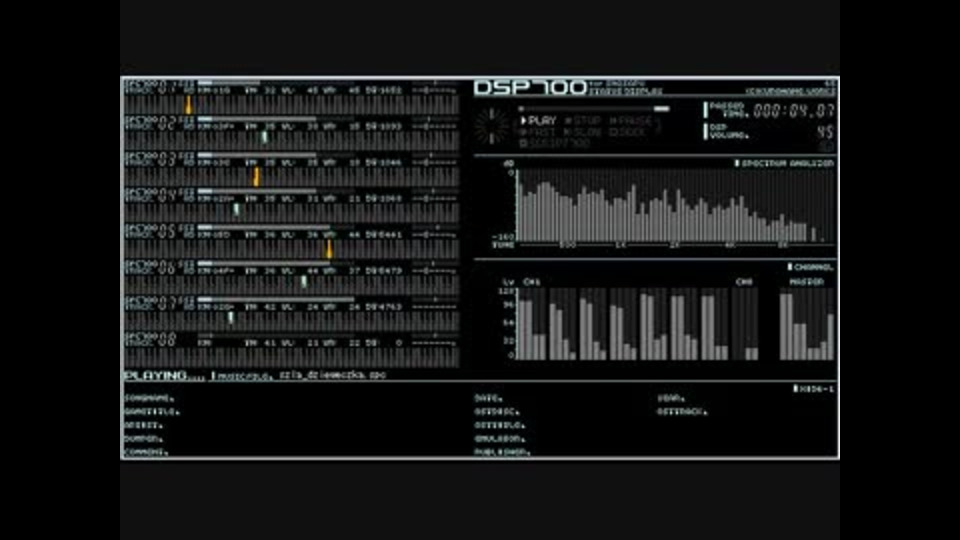The height and width of the screenshot is (540, 960).
Task: Click the CH1 level meter bars
Action: coord(531,324)
